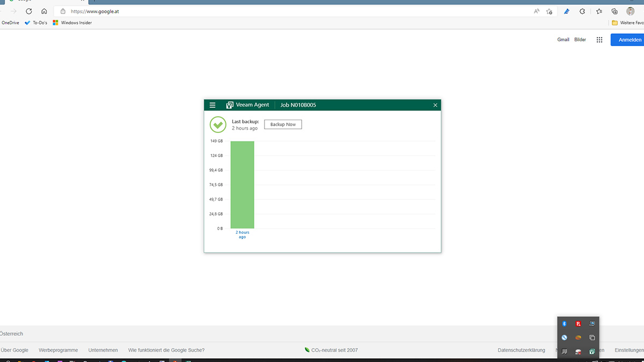The height and width of the screenshot is (362, 644).
Task: Close the Google browser tab
Action: (x=83, y=1)
